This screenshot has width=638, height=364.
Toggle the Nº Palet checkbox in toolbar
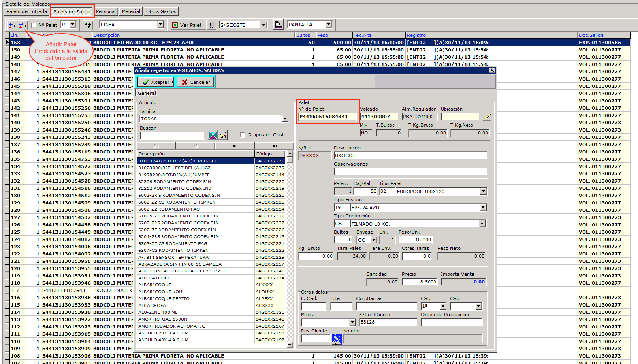pyautogui.click(x=34, y=25)
